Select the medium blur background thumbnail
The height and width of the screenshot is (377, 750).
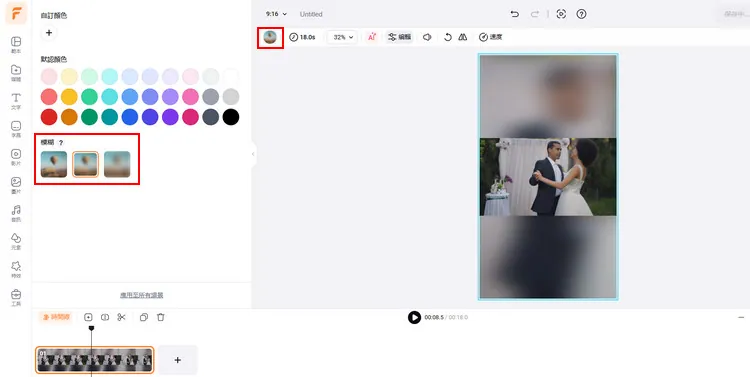point(85,164)
